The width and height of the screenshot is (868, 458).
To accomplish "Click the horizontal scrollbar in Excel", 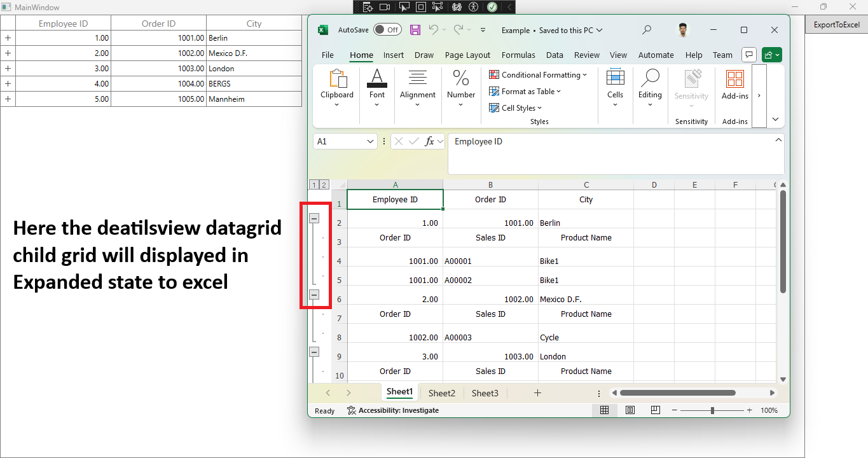I will (678, 393).
